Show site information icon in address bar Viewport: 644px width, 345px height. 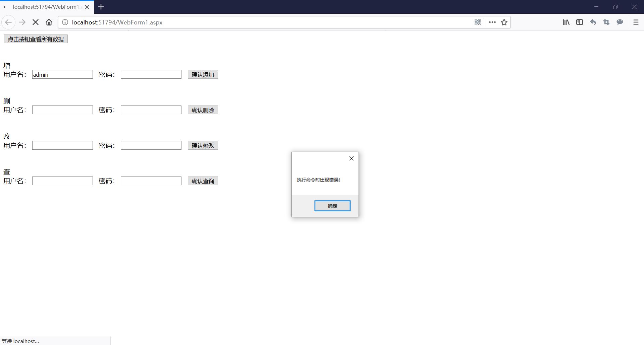tap(65, 22)
